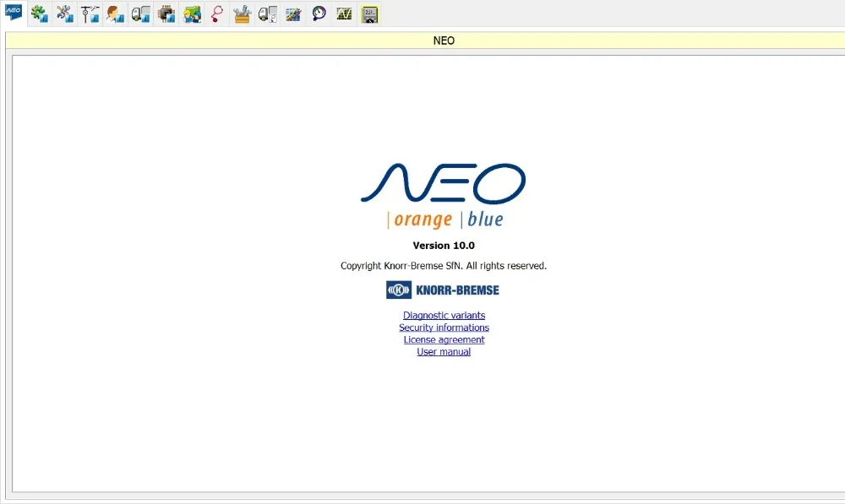The image size is (845, 504).
Task: Start diagnosis via the stethoscope icon
Action: (x=217, y=14)
